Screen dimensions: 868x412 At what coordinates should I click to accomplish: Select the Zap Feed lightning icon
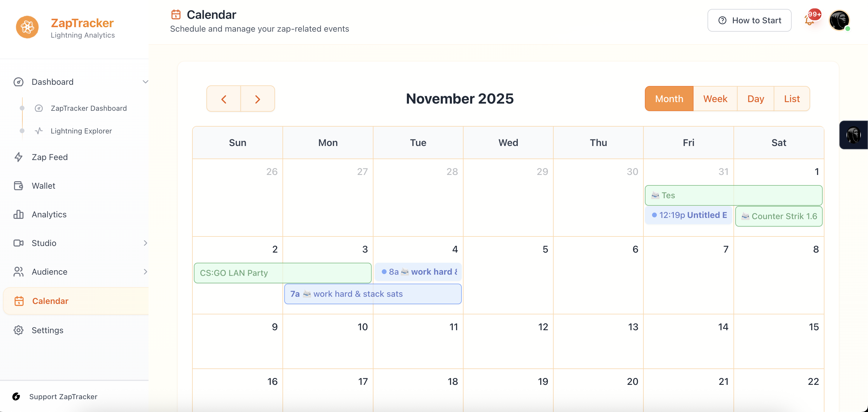point(18,157)
